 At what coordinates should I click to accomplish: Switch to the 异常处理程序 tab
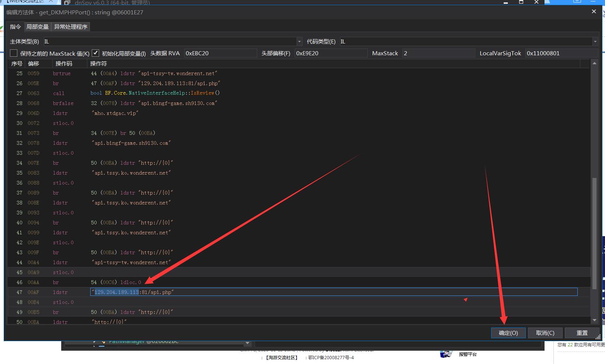point(71,27)
